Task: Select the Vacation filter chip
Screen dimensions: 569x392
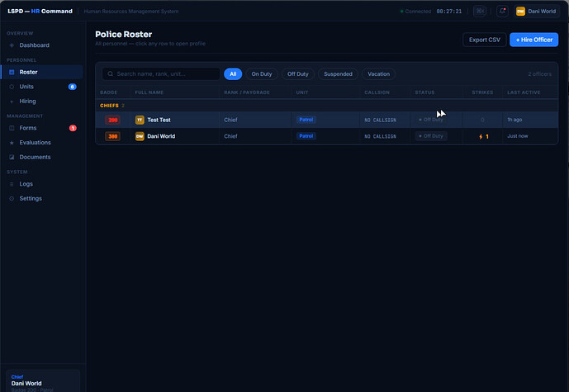Action: [x=378, y=74]
